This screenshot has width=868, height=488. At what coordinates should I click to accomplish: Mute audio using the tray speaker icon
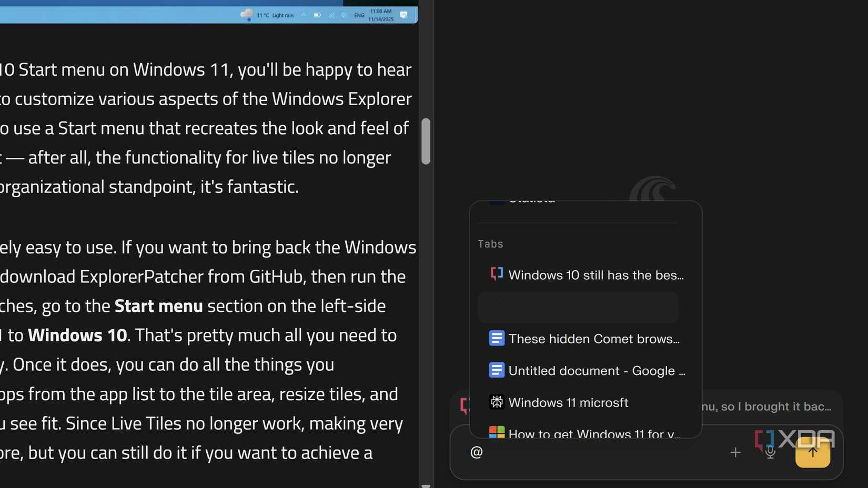[x=345, y=15]
